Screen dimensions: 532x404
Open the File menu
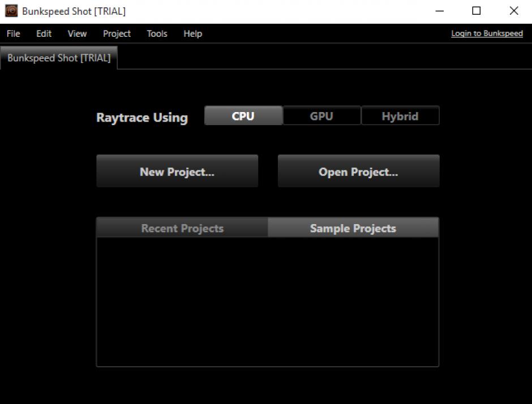(13, 33)
